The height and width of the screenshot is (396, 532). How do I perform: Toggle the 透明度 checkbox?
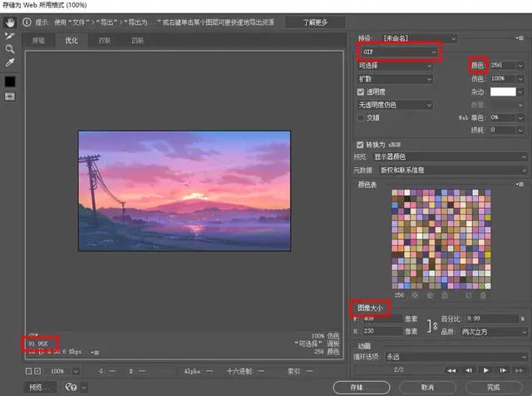tap(361, 92)
